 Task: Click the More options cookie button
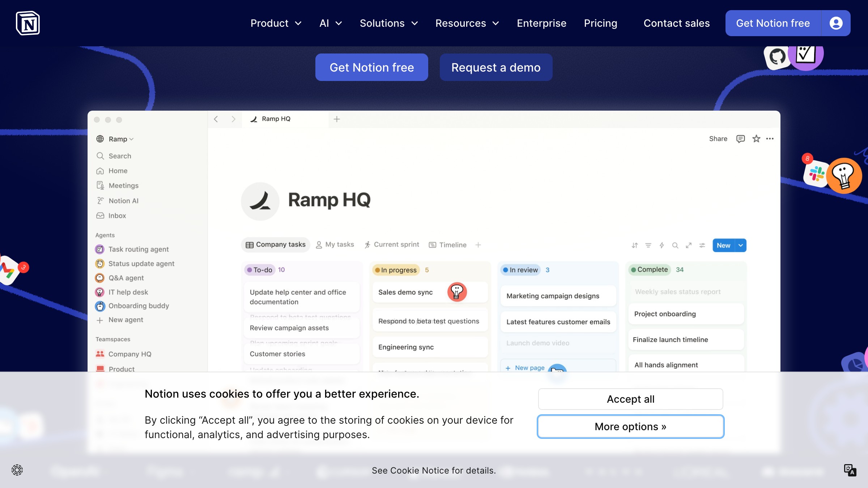click(630, 427)
